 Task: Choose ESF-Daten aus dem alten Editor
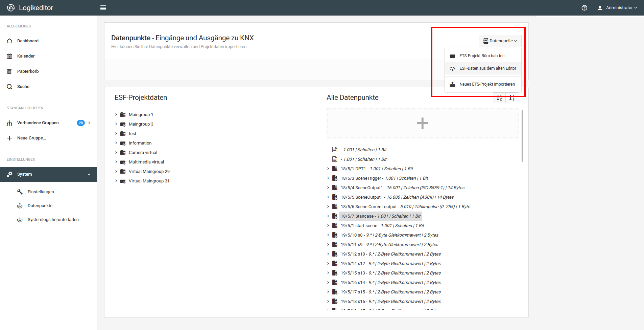coord(487,68)
